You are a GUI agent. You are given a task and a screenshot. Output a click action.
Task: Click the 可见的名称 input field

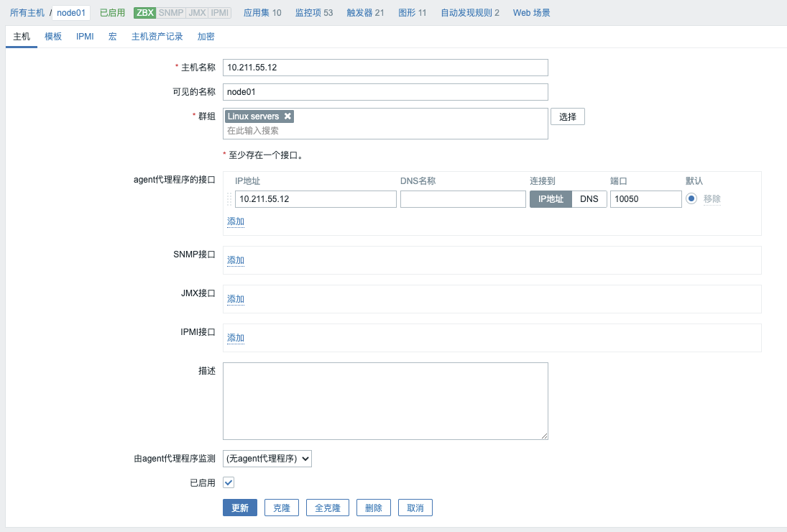click(x=385, y=92)
